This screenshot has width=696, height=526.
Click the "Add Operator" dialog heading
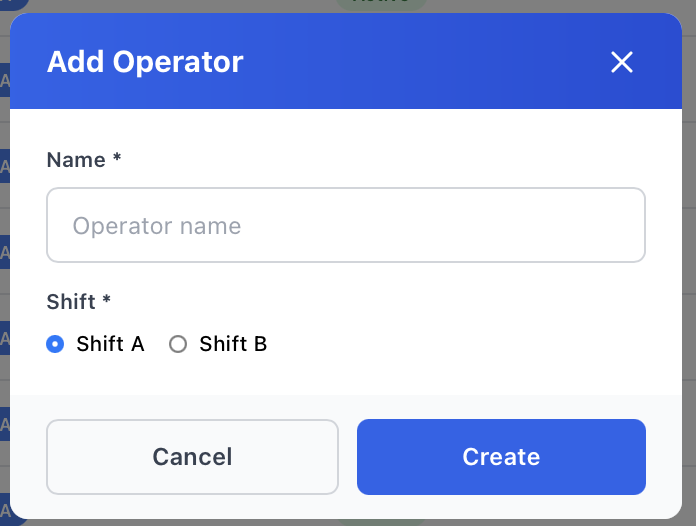(145, 62)
